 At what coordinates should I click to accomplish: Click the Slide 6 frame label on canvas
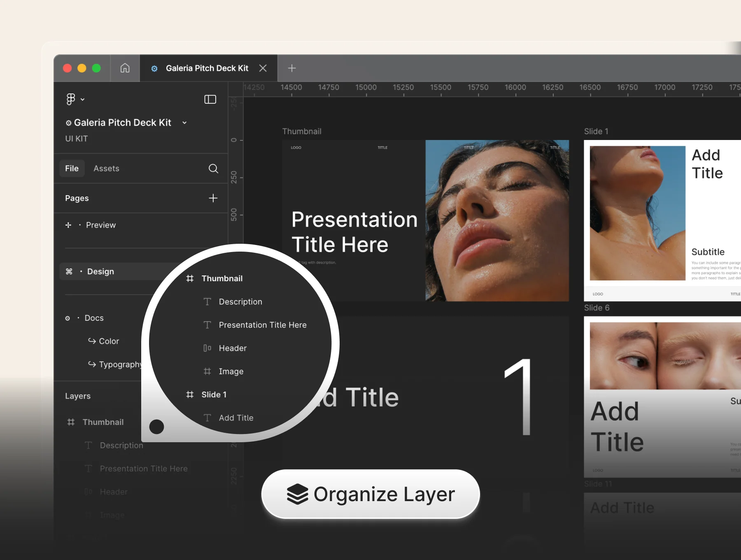(597, 308)
